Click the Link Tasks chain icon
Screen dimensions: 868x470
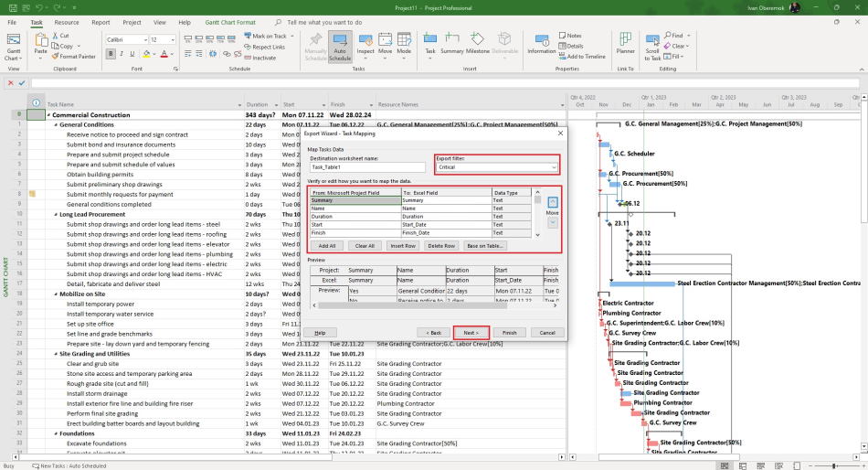[x=227, y=54]
